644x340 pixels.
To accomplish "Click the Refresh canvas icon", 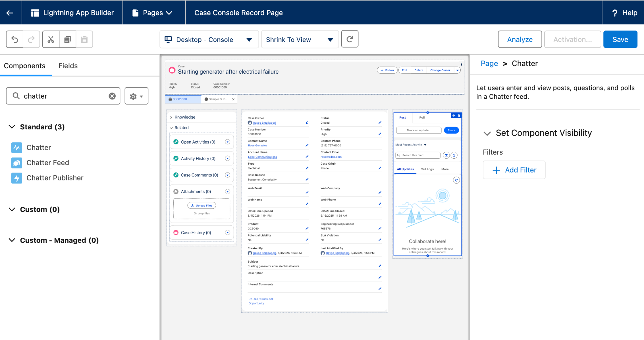I will pos(350,39).
